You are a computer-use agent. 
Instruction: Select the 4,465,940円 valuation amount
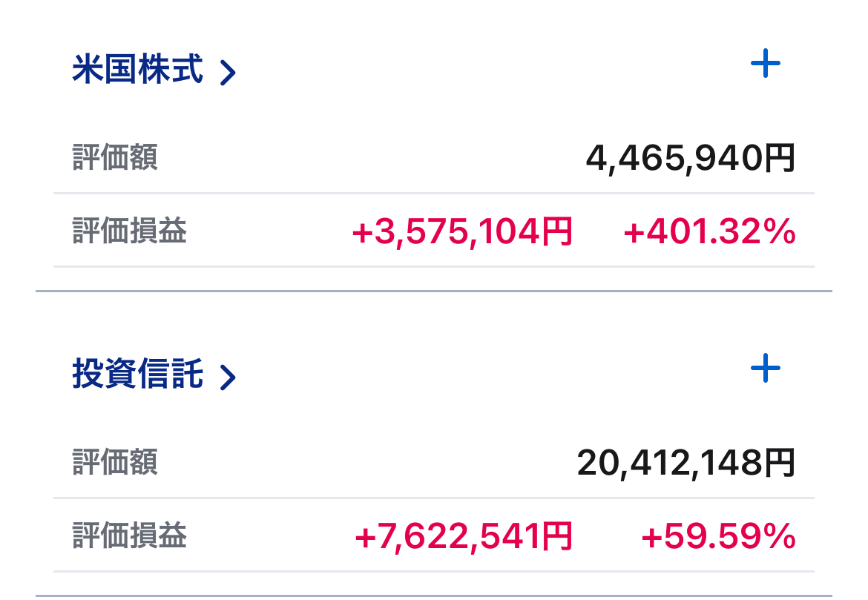click(x=690, y=158)
